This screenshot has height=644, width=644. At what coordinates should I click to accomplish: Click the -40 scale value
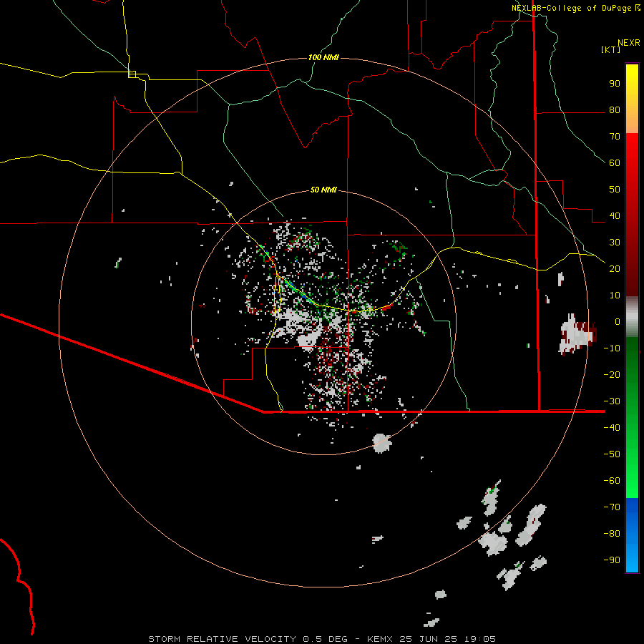click(612, 428)
